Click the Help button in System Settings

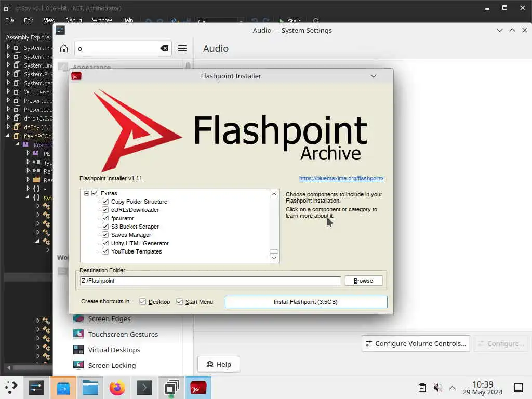pyautogui.click(x=219, y=364)
